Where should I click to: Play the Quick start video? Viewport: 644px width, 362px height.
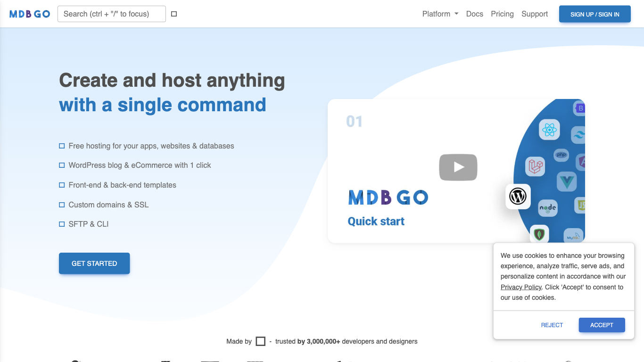click(458, 167)
